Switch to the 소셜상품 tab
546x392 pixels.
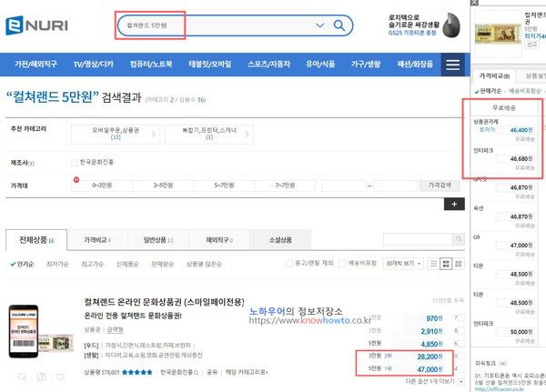(x=280, y=240)
